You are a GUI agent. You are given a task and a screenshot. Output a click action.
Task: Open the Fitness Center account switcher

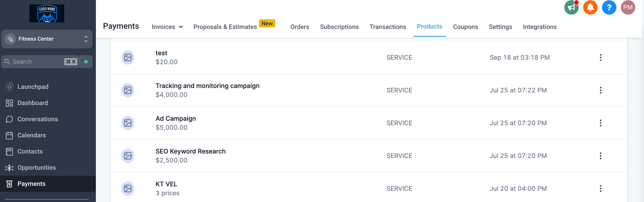pyautogui.click(x=47, y=39)
